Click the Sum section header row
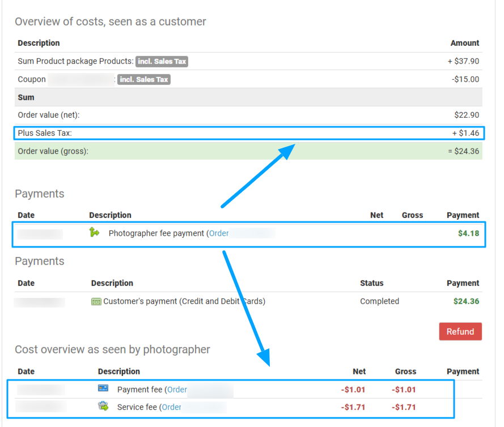 click(x=248, y=97)
